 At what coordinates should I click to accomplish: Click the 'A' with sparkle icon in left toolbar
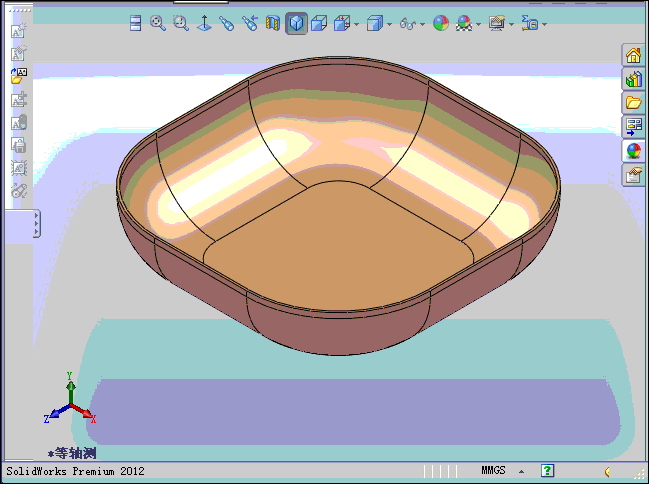[19, 30]
